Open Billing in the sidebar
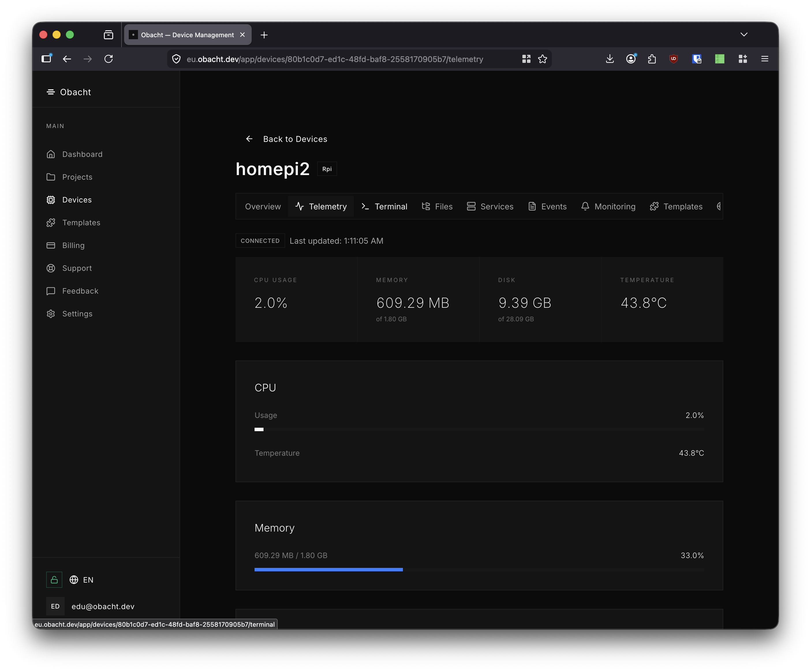The width and height of the screenshot is (811, 672). (65, 245)
